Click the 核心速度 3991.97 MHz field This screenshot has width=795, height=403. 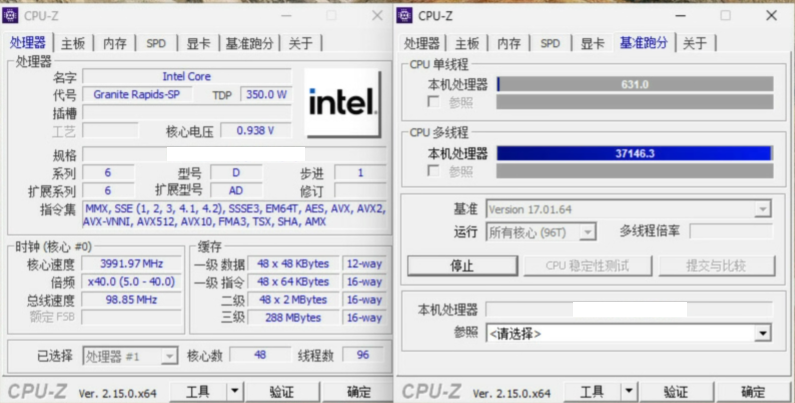pyautogui.click(x=132, y=264)
